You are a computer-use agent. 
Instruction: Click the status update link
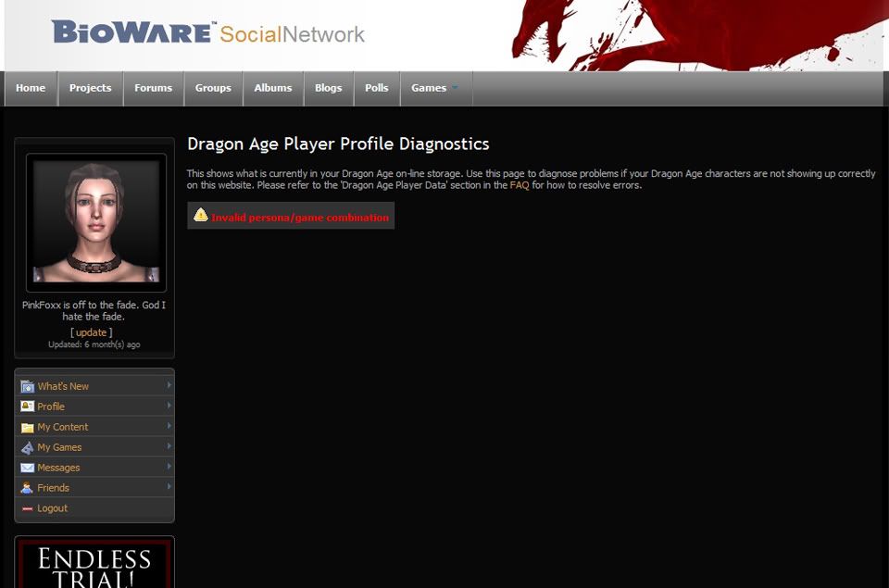pos(91,332)
